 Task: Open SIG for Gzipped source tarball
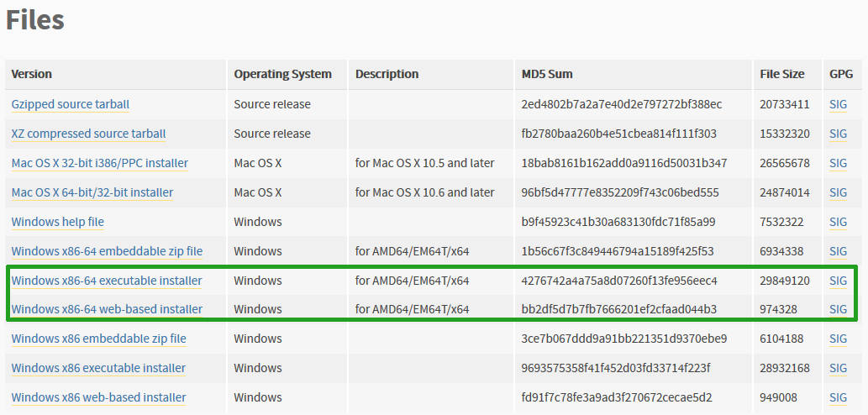[838, 104]
